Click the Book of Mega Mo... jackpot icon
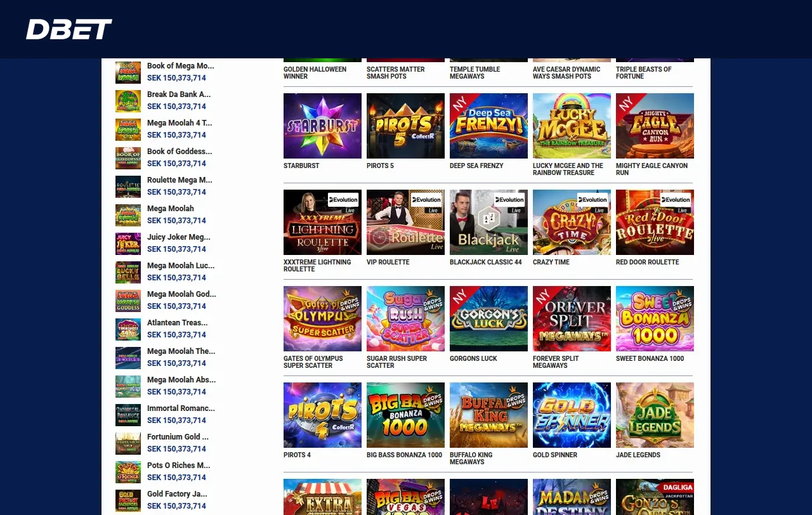Viewport: 812px width, 515px height. point(128,72)
